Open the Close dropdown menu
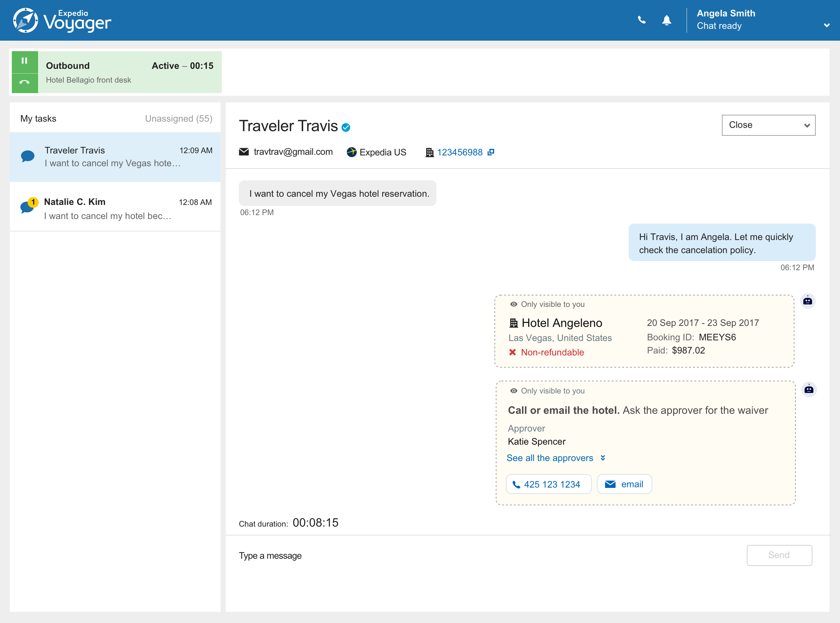The height and width of the screenshot is (623, 840). pyautogui.click(x=768, y=125)
